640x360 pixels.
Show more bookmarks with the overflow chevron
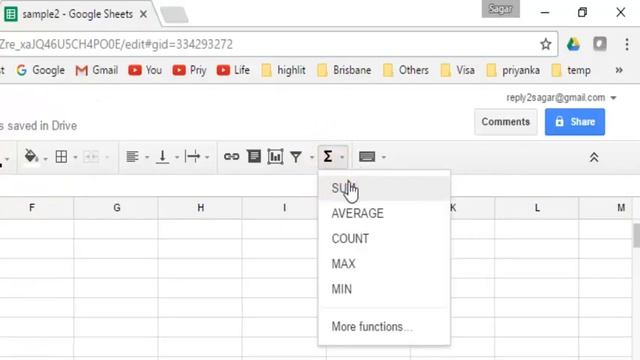point(619,70)
